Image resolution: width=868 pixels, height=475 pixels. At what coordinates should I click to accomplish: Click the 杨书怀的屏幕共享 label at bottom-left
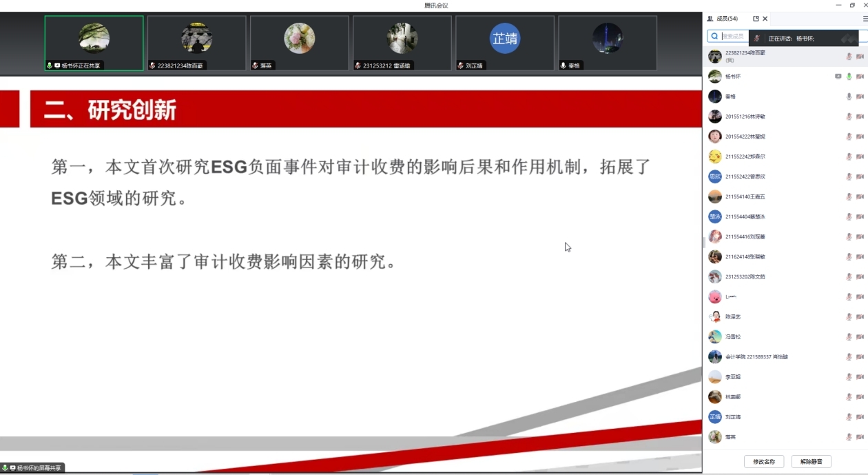click(x=33, y=468)
